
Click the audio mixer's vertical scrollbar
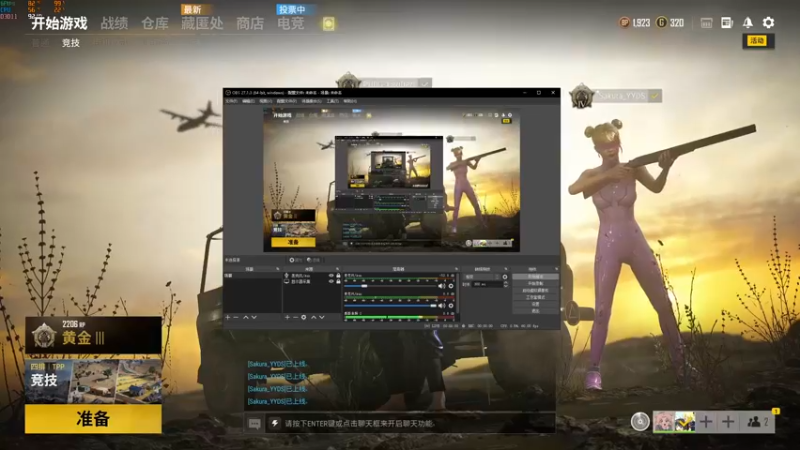click(x=458, y=293)
